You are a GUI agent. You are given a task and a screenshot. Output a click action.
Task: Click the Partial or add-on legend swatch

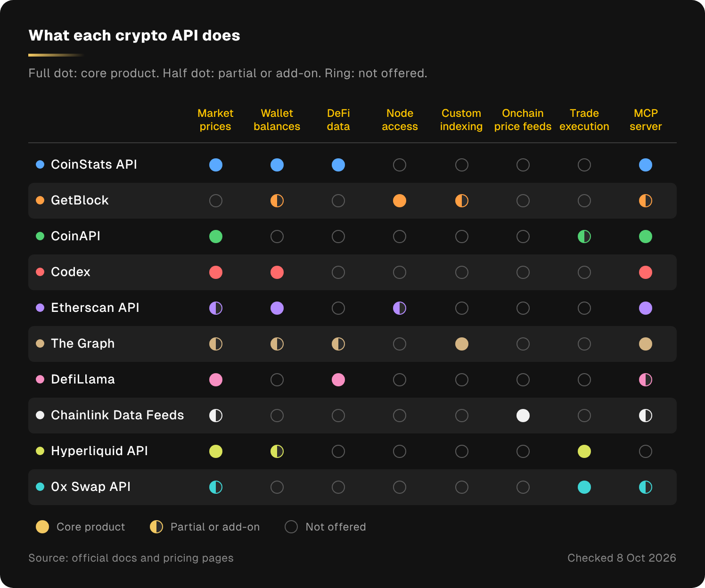click(x=156, y=527)
